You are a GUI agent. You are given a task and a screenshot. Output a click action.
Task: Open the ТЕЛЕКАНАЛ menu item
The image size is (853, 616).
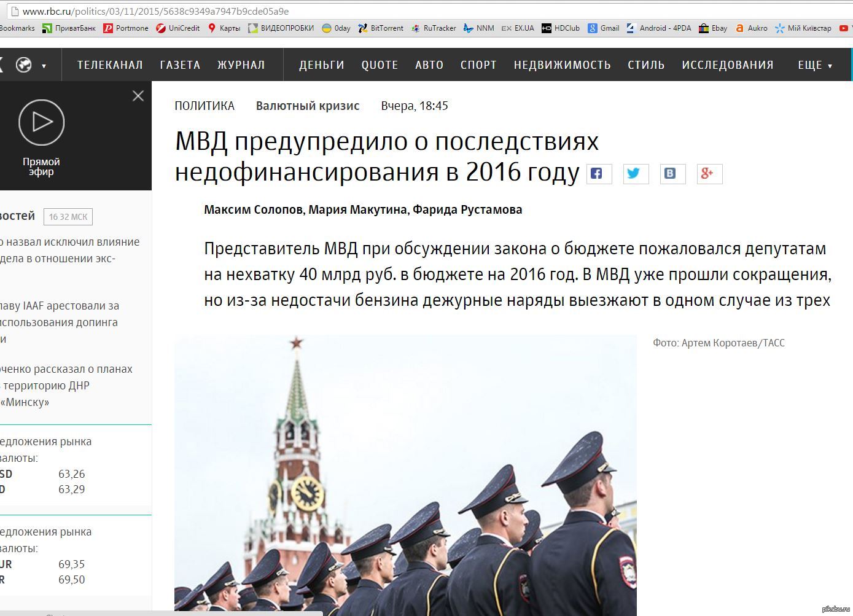coord(110,65)
